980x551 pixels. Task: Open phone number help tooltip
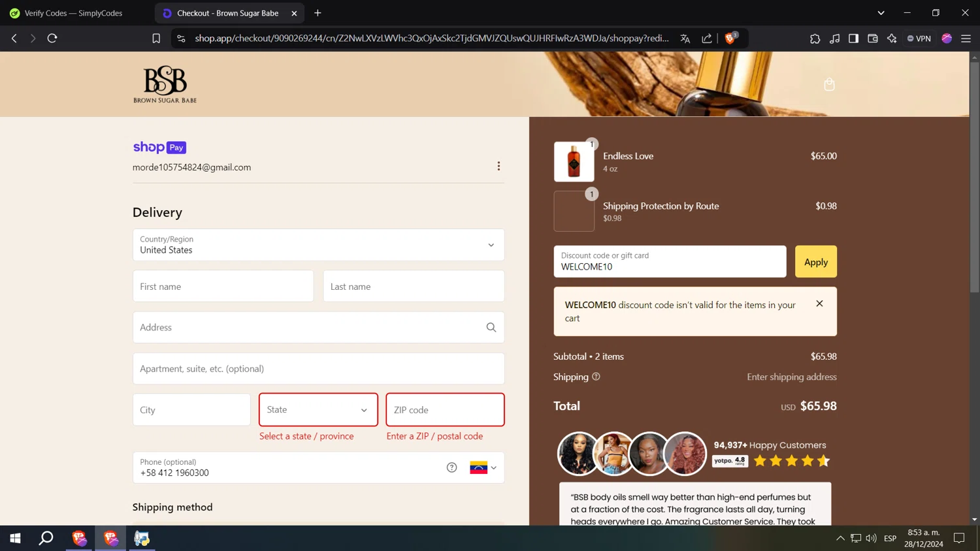tap(451, 467)
